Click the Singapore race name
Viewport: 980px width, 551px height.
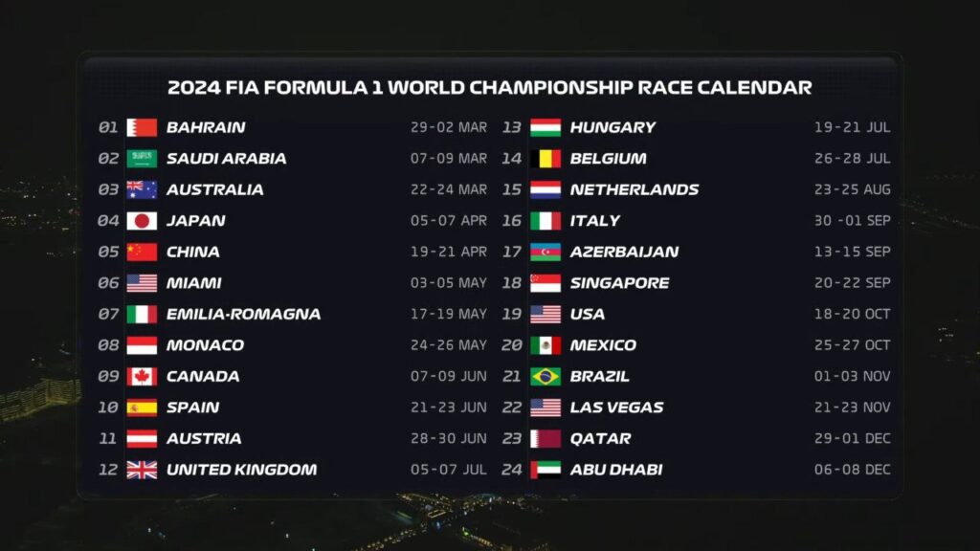tap(619, 283)
